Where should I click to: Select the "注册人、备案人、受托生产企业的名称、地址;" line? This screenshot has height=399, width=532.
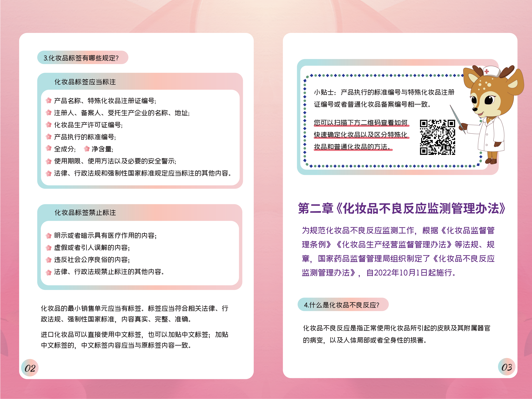tap(122, 113)
